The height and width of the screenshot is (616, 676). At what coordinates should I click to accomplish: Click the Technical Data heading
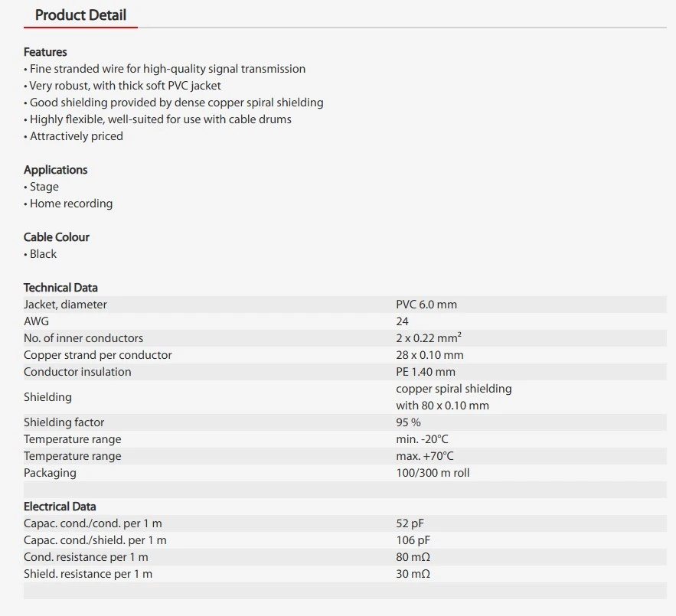tap(60, 288)
